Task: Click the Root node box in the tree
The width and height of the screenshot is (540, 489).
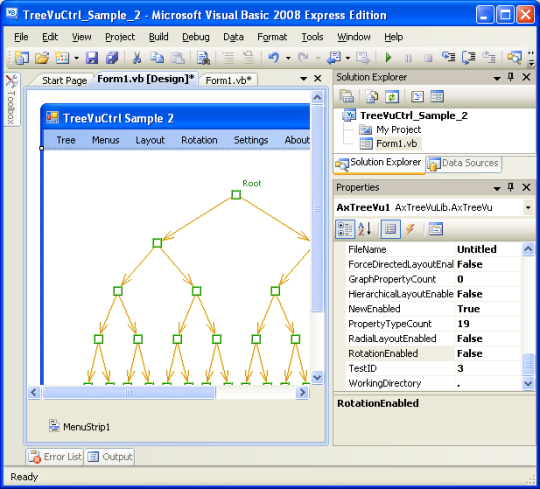Action: (236, 195)
